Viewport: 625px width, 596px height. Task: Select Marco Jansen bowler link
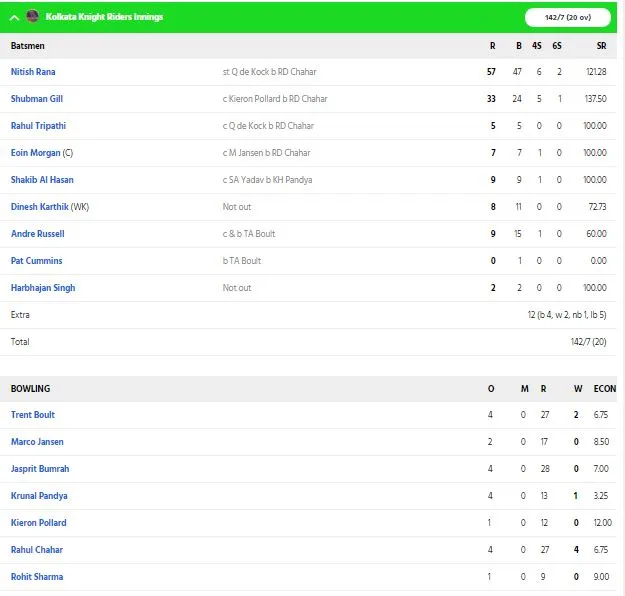(x=37, y=442)
